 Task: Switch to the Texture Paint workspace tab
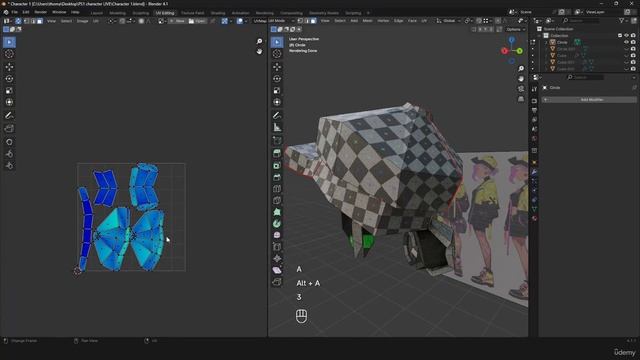pos(192,13)
